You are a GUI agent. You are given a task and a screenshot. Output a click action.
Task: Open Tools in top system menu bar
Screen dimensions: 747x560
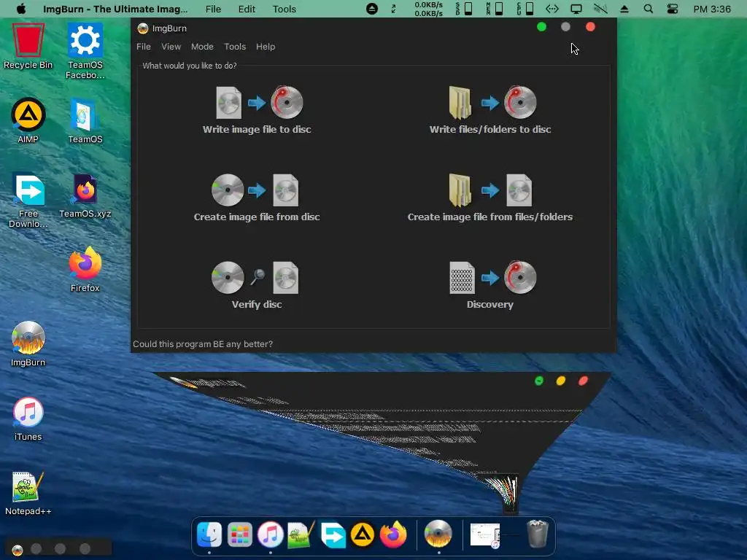(x=285, y=9)
